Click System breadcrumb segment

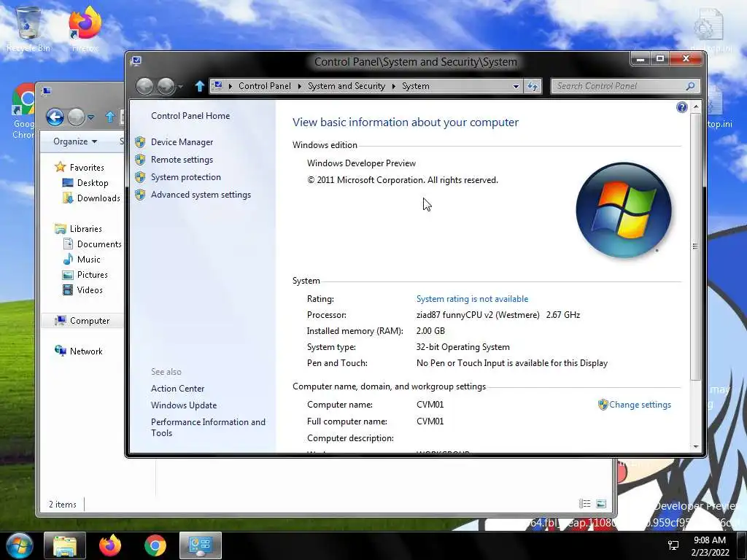tap(415, 86)
